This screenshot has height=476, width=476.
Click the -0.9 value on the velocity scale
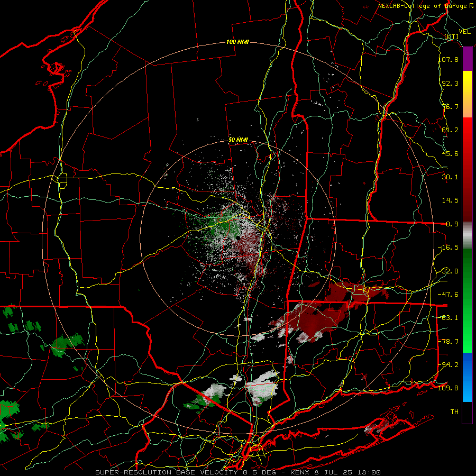click(x=450, y=224)
